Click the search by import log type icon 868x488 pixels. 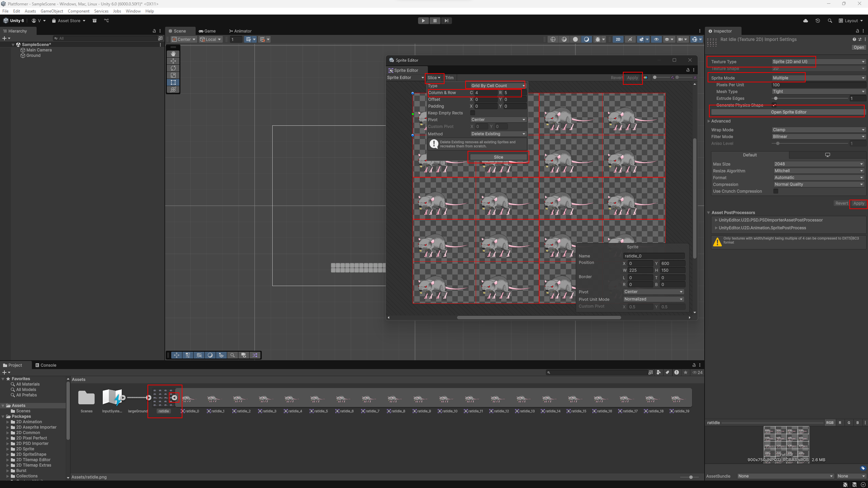pos(676,372)
